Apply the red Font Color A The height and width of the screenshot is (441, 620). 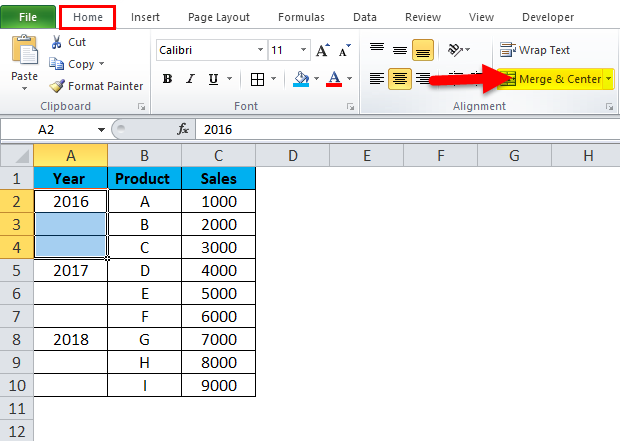pyautogui.click(x=334, y=79)
